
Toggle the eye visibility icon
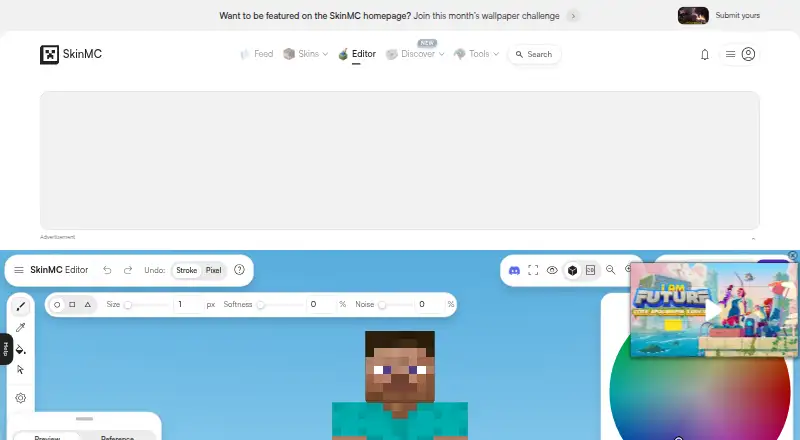(552, 270)
